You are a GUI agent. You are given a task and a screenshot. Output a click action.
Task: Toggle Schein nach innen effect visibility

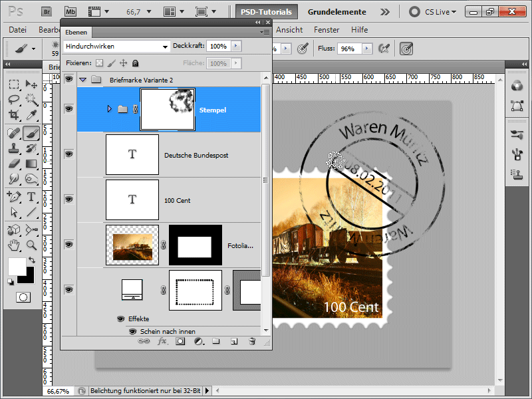pos(132,331)
